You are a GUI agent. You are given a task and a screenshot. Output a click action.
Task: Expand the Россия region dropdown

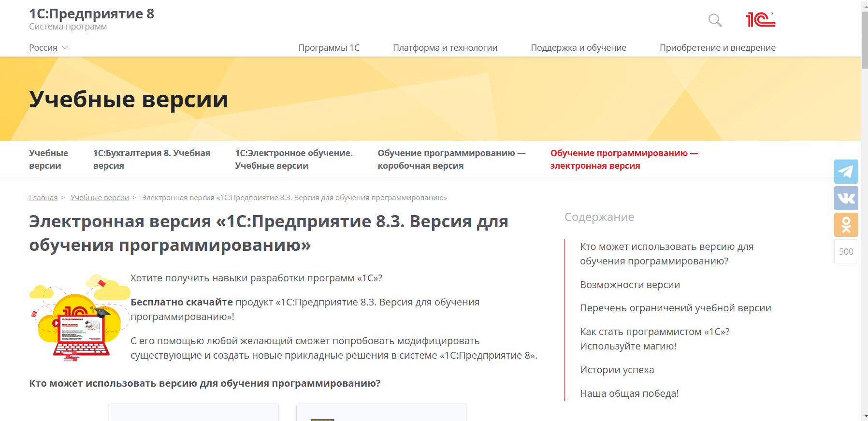click(x=48, y=48)
